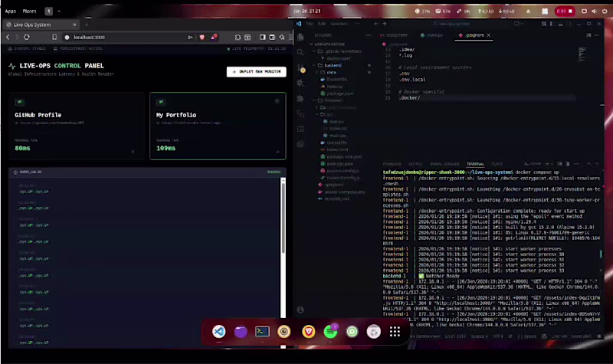
Task: Split the editor right icon
Action: (x=588, y=35)
